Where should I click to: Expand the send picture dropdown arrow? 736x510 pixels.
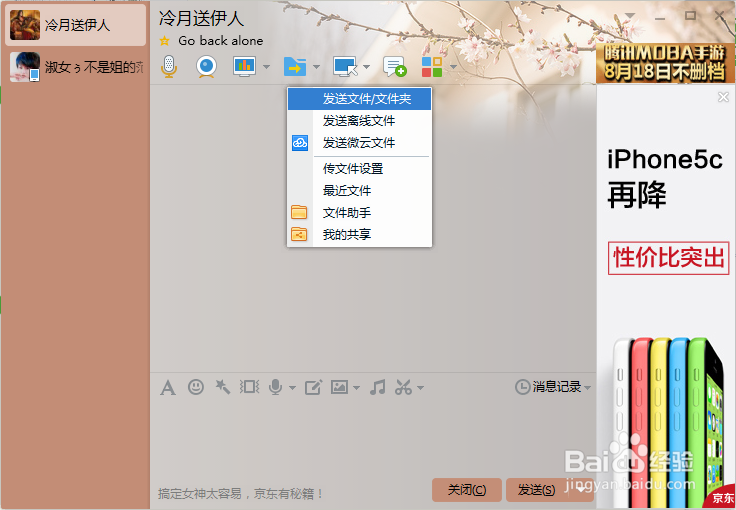click(356, 388)
